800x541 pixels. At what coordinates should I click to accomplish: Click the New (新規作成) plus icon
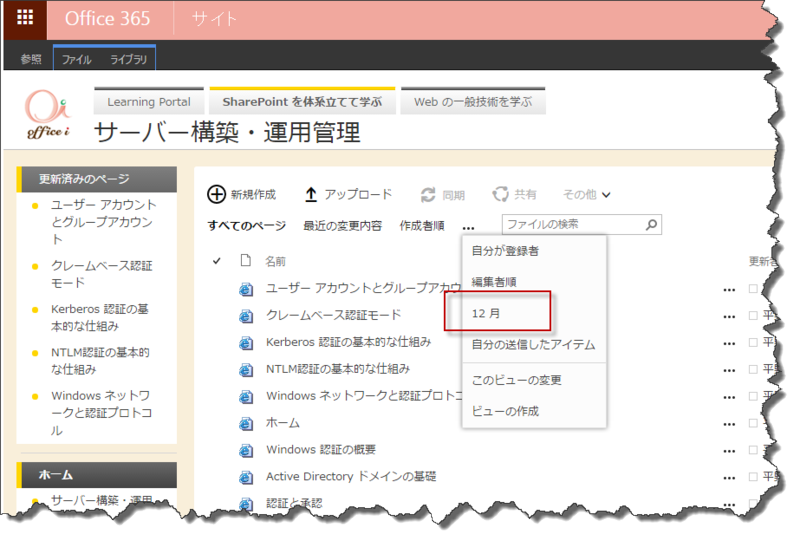point(216,194)
